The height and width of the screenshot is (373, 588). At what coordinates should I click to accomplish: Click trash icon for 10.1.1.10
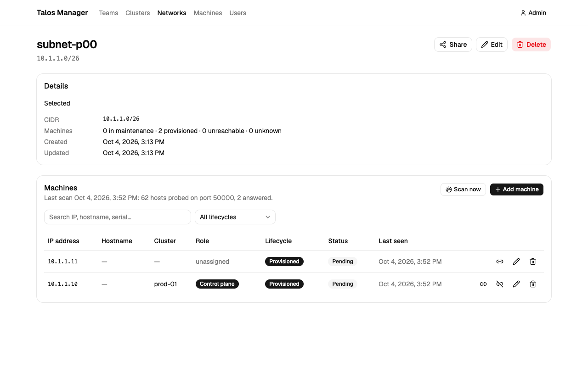533,284
